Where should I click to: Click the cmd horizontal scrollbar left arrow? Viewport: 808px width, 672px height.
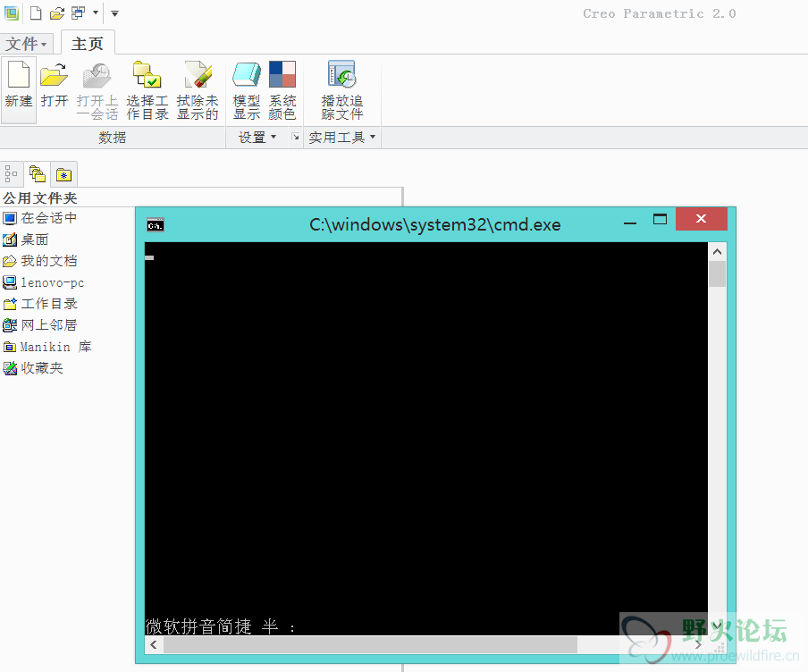coord(154,644)
